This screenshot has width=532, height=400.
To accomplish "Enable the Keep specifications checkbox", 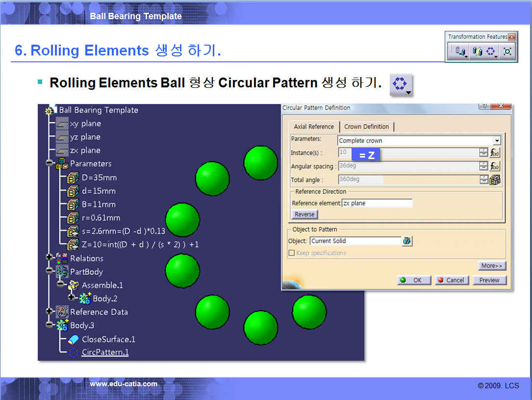I will (x=292, y=253).
